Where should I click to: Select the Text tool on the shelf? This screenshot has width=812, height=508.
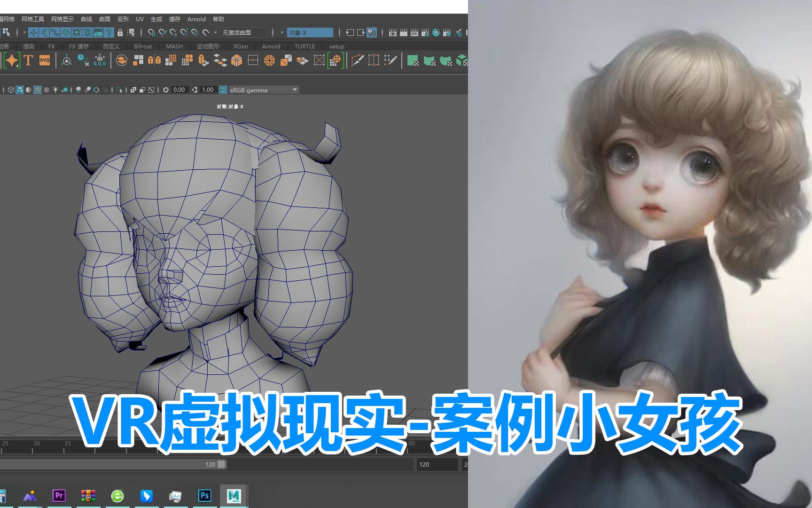click(x=28, y=60)
